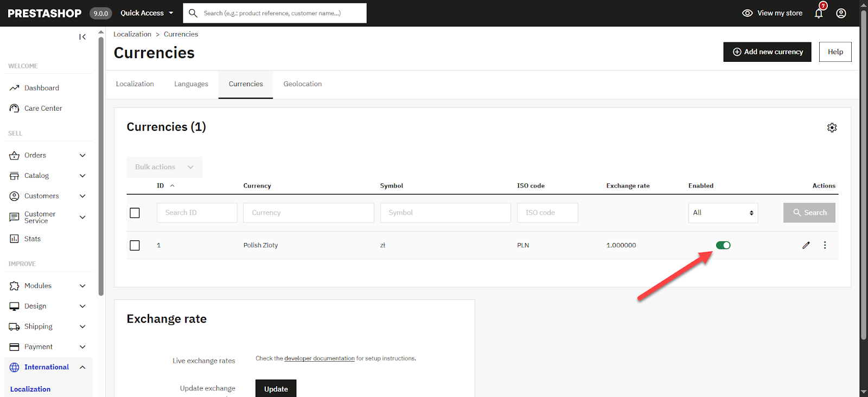Open the developer documentation link

tap(320, 358)
